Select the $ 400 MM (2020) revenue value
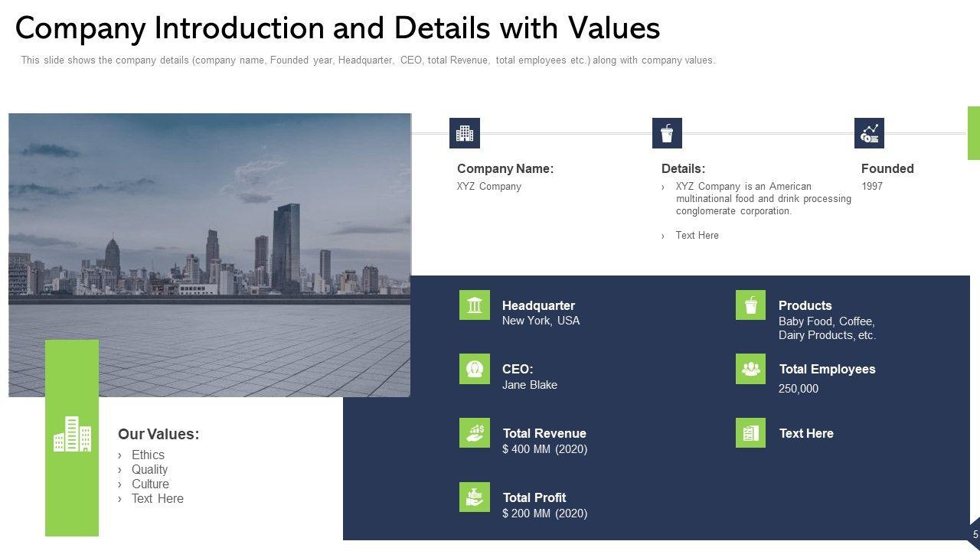The image size is (980, 551). pos(544,449)
